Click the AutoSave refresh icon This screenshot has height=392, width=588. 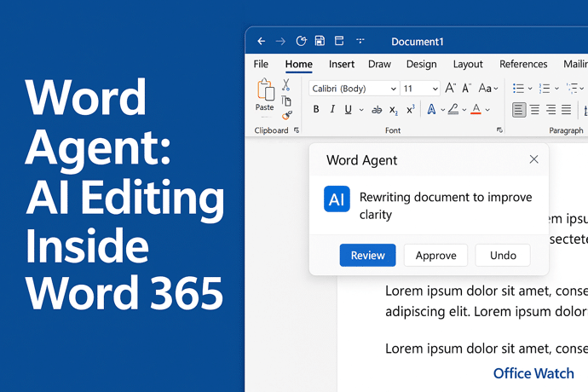(301, 41)
